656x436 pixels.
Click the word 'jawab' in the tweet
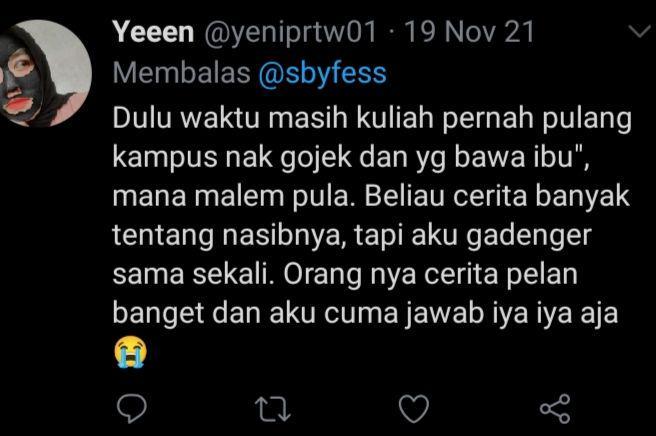point(444,315)
